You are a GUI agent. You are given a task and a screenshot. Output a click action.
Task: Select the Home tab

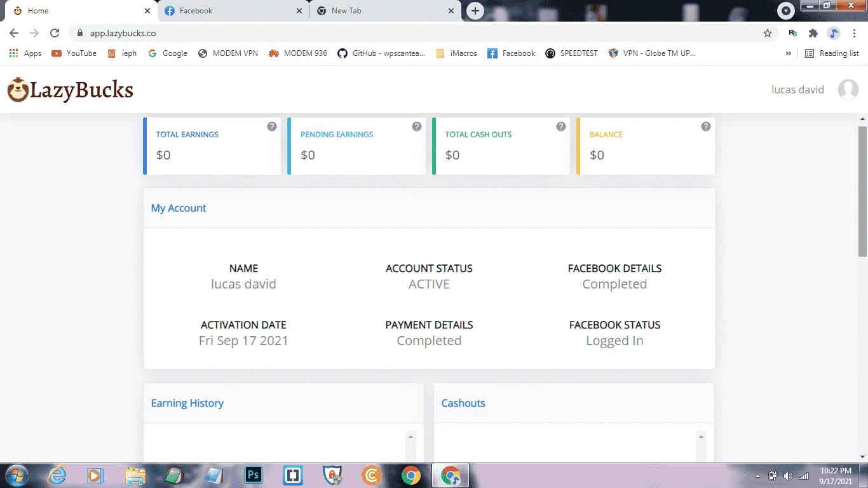tap(81, 11)
